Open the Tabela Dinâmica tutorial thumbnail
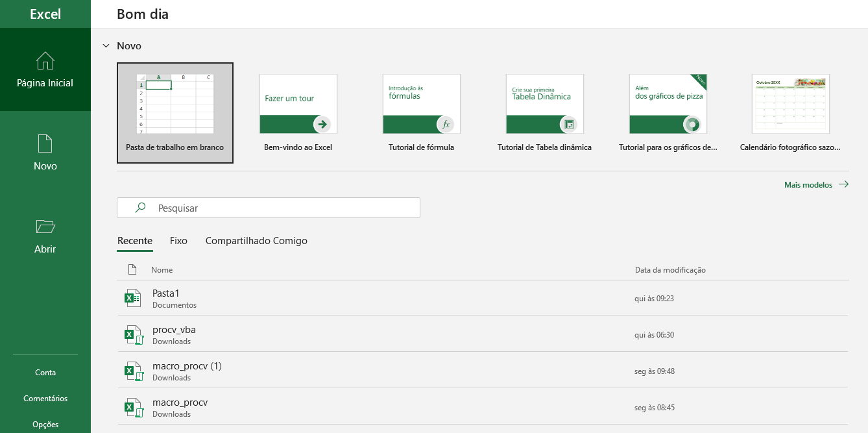This screenshot has height=433, width=868. click(545, 104)
